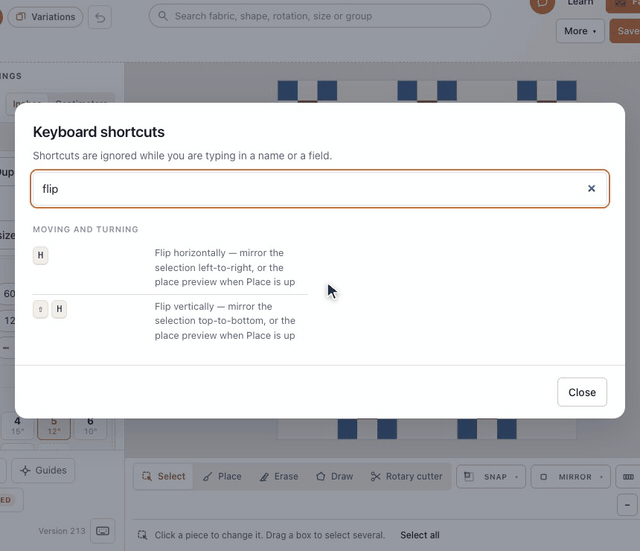Open the Snap dropdown
The height and width of the screenshot is (551, 640).
click(491, 477)
